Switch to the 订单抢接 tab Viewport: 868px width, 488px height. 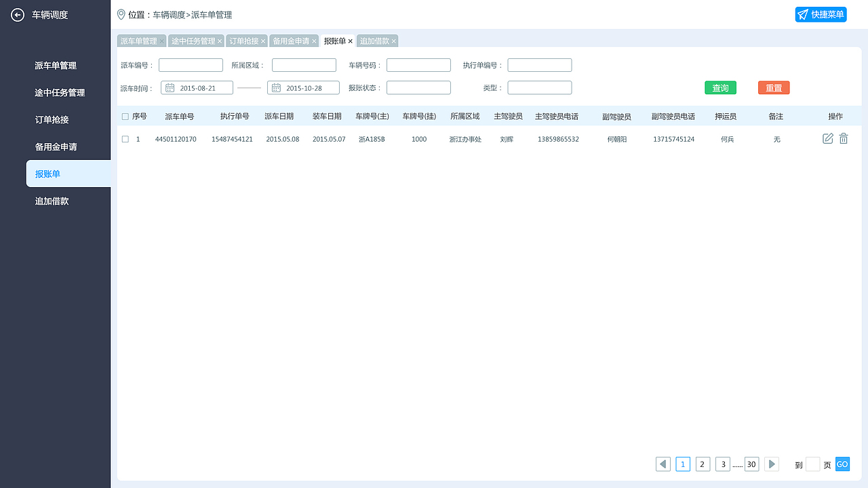pos(246,41)
